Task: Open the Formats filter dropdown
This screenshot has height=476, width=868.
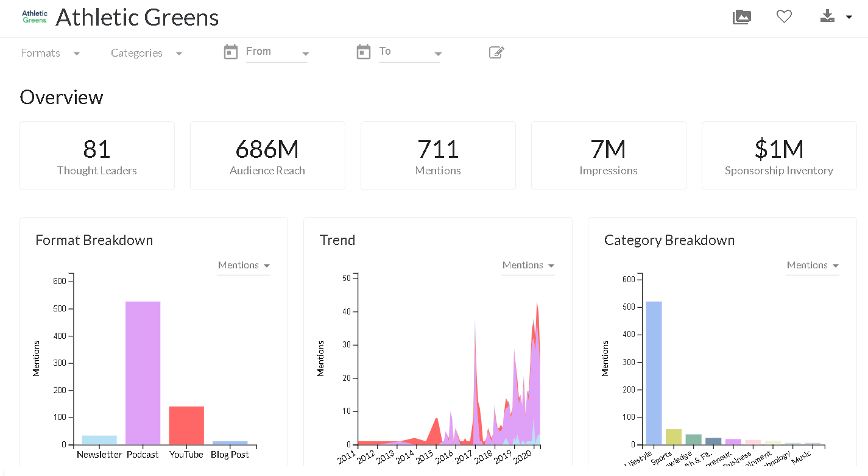Action: (50, 53)
